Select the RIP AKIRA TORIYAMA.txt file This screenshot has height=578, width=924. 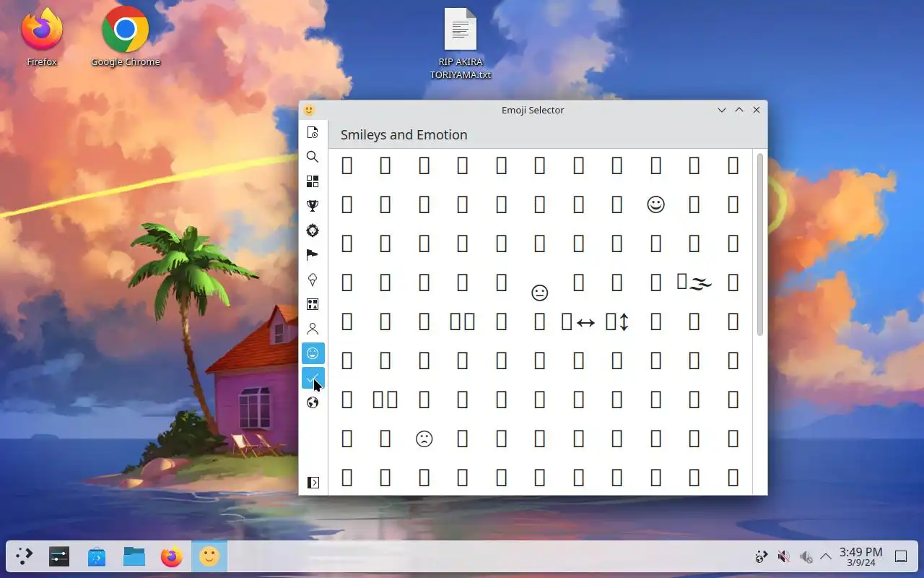click(461, 43)
